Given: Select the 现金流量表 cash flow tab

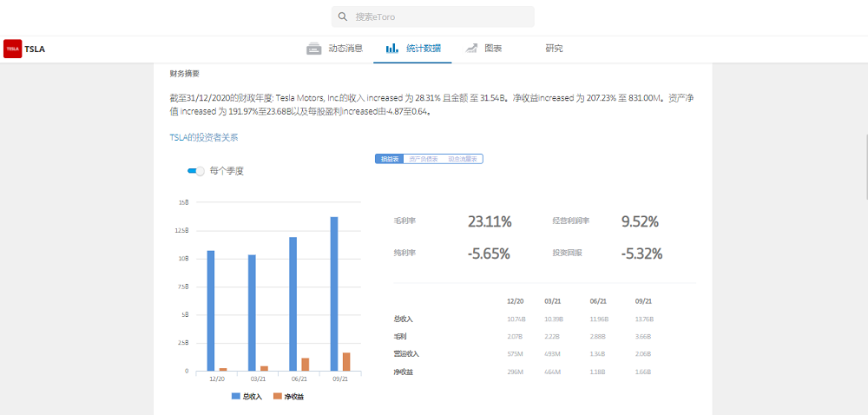Looking at the screenshot, I should [x=463, y=159].
